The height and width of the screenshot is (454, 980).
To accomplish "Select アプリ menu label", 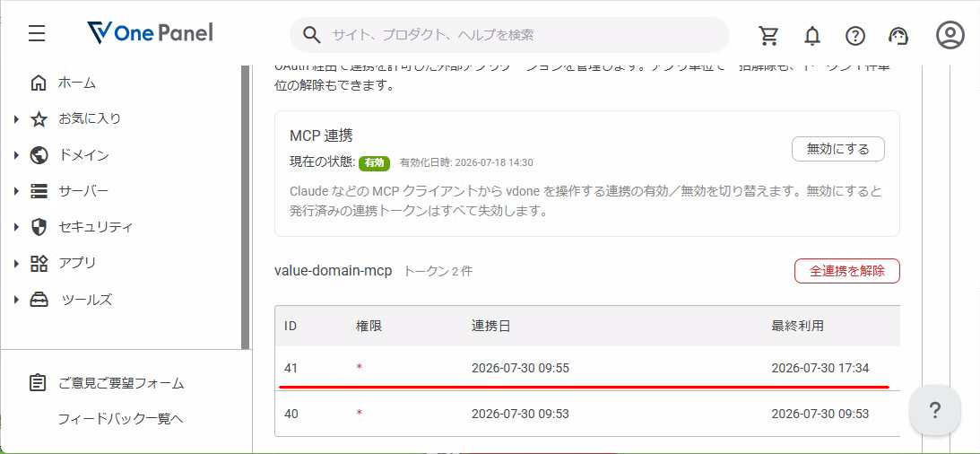I will pyautogui.click(x=77, y=263).
